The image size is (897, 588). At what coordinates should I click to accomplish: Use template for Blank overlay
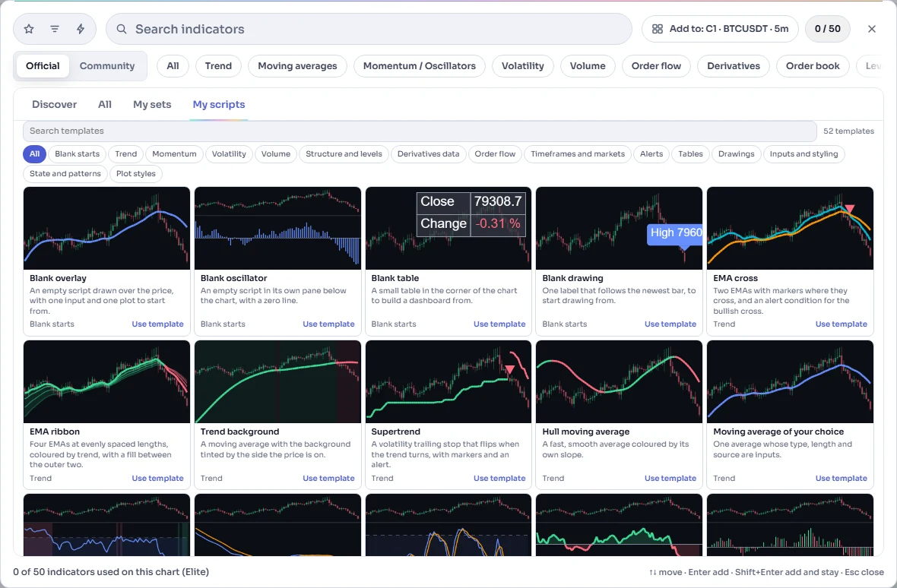point(158,324)
